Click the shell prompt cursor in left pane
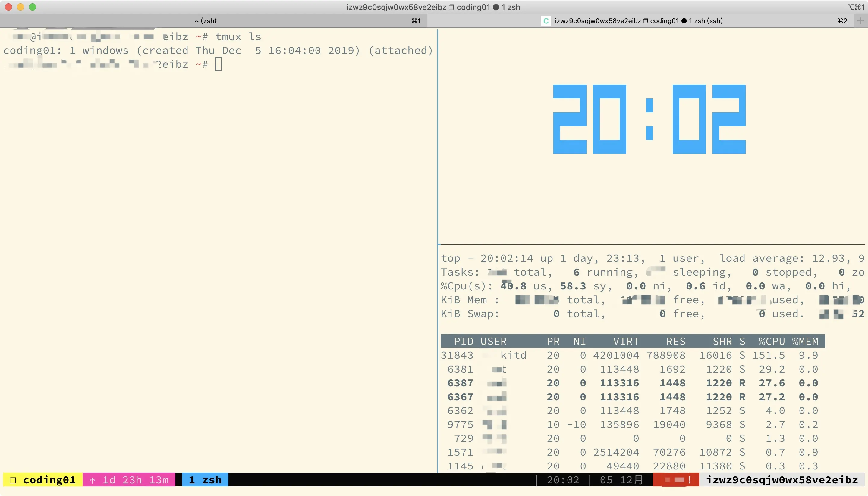This screenshot has height=496, width=868. point(219,64)
